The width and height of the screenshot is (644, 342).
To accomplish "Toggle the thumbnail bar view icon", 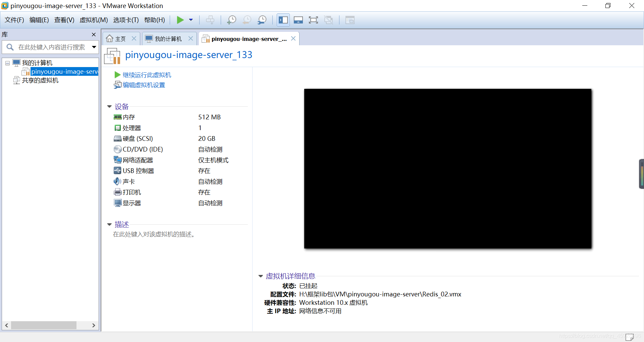I will [298, 20].
